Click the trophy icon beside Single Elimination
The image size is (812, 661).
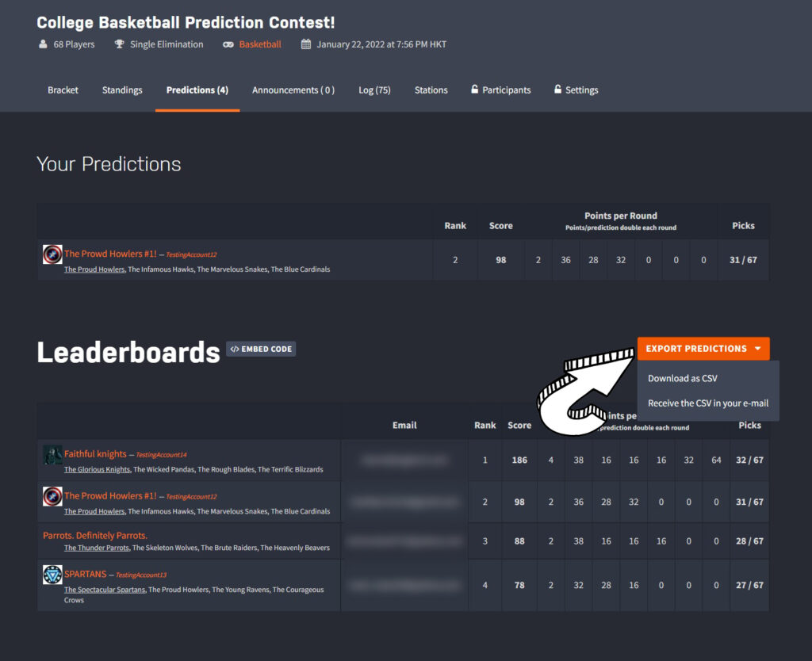tap(119, 44)
